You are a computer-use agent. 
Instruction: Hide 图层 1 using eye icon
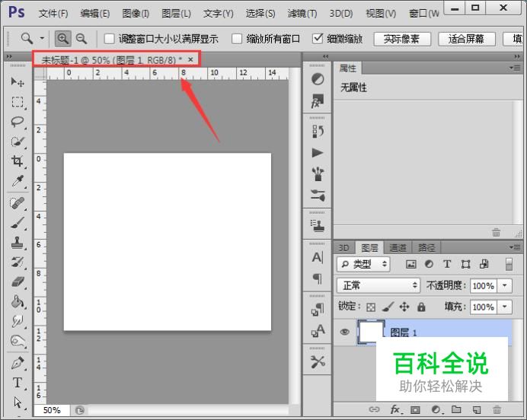coord(345,332)
